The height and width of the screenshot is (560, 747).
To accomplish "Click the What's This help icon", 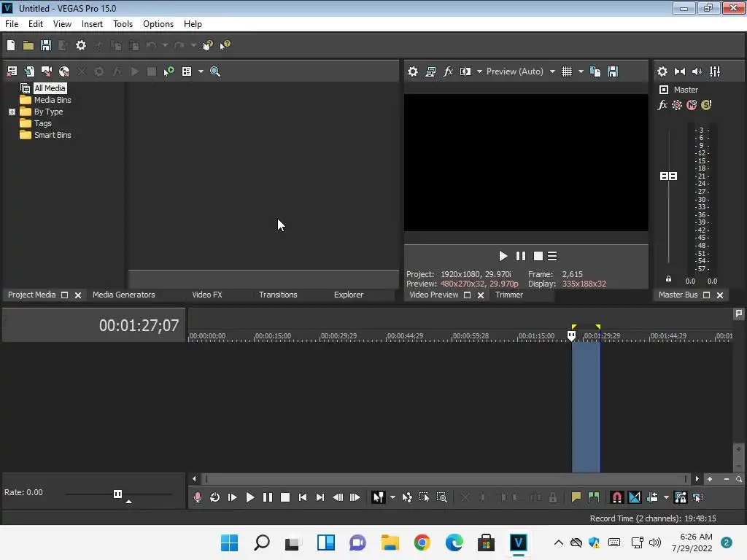I will [225, 45].
